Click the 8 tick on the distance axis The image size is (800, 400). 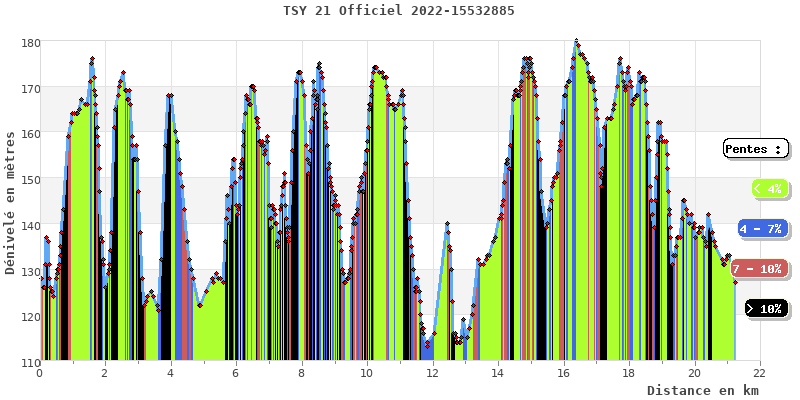tap(301, 372)
